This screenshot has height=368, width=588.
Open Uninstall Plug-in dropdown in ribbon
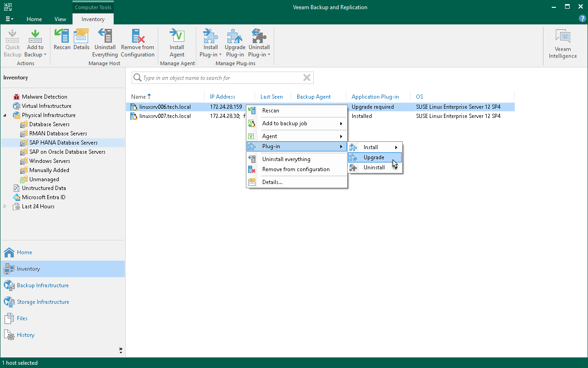point(259,44)
